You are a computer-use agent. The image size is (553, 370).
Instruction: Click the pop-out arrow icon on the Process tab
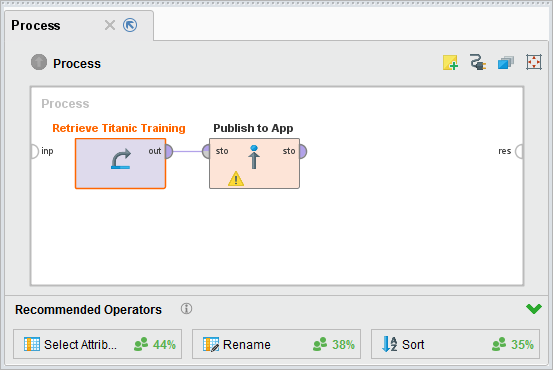(130, 25)
